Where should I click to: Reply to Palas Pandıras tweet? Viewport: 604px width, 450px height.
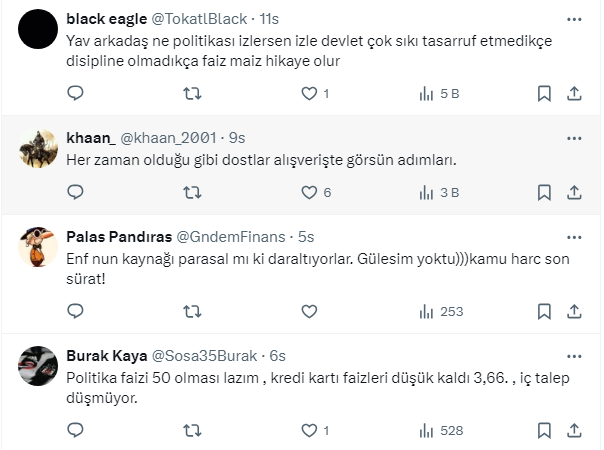(x=75, y=311)
